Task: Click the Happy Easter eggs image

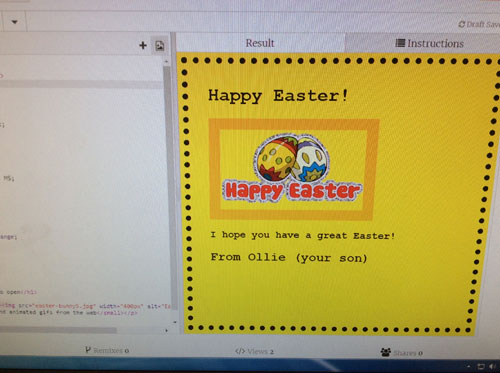Action: click(292, 169)
